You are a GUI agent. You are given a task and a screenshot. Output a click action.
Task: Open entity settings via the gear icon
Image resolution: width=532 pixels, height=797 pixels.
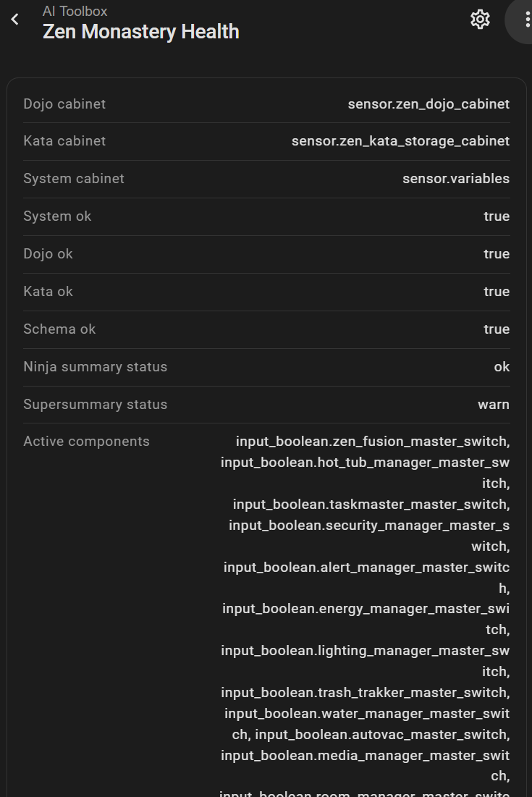tap(480, 20)
